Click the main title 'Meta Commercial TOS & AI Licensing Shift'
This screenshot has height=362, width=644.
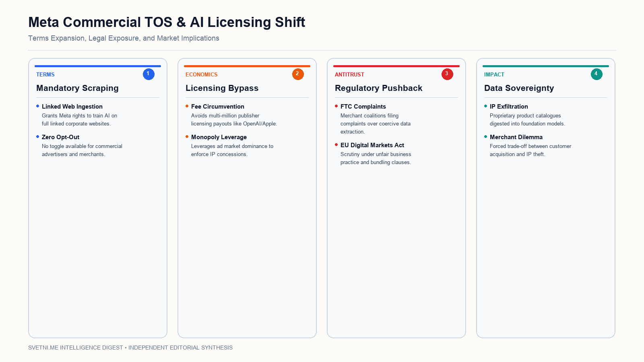pos(167,22)
